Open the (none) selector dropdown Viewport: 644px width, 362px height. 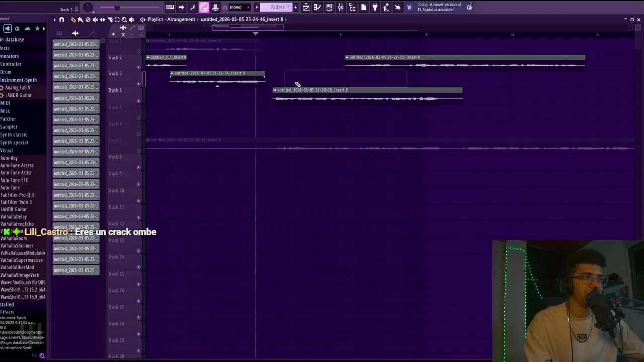tap(239, 7)
